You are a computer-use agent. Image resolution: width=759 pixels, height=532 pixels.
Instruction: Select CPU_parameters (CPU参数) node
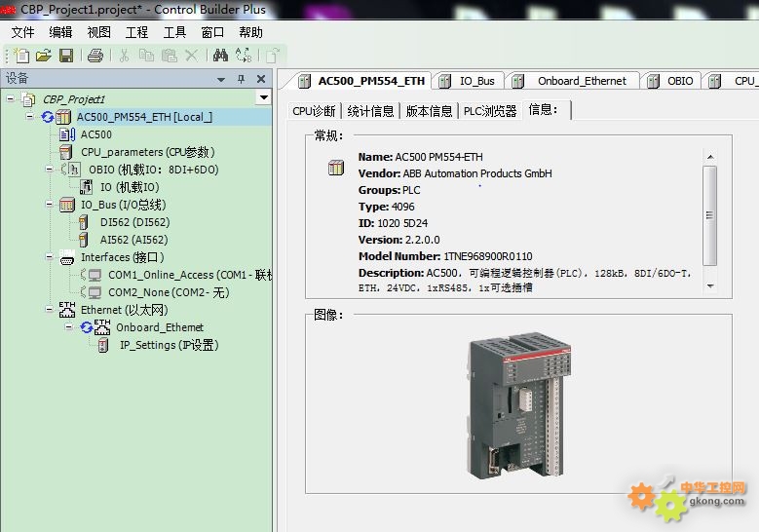(x=148, y=152)
